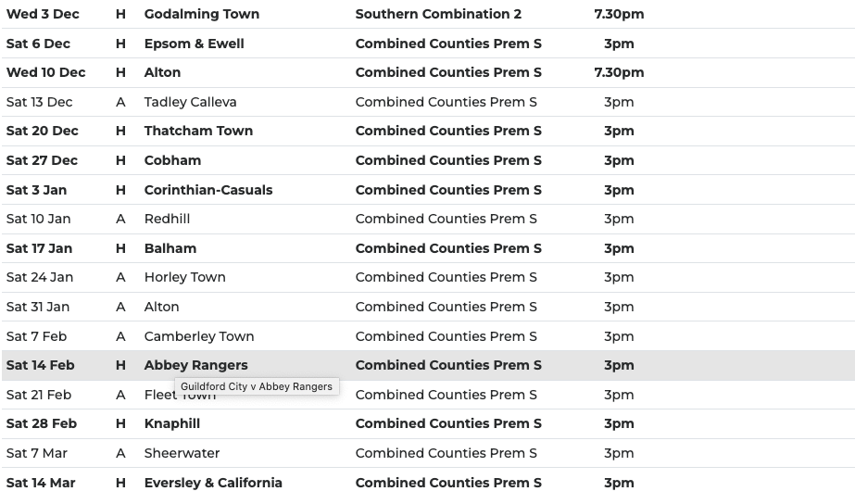Screen dimensions: 855x504
Task: Select the Wed 10 Dec Alton fixture
Action: 162,72
